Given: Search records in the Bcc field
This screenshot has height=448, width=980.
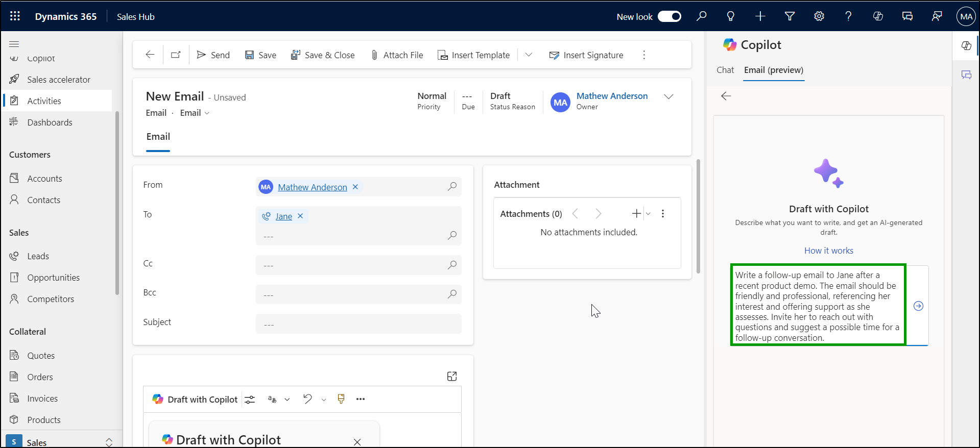Looking at the screenshot, I should tap(452, 294).
